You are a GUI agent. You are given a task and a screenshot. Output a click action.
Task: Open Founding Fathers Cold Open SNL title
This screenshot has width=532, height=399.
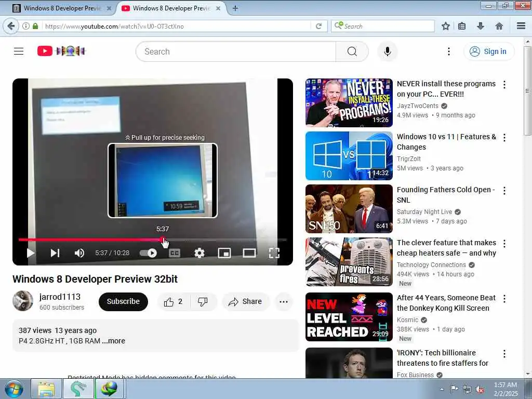point(446,195)
